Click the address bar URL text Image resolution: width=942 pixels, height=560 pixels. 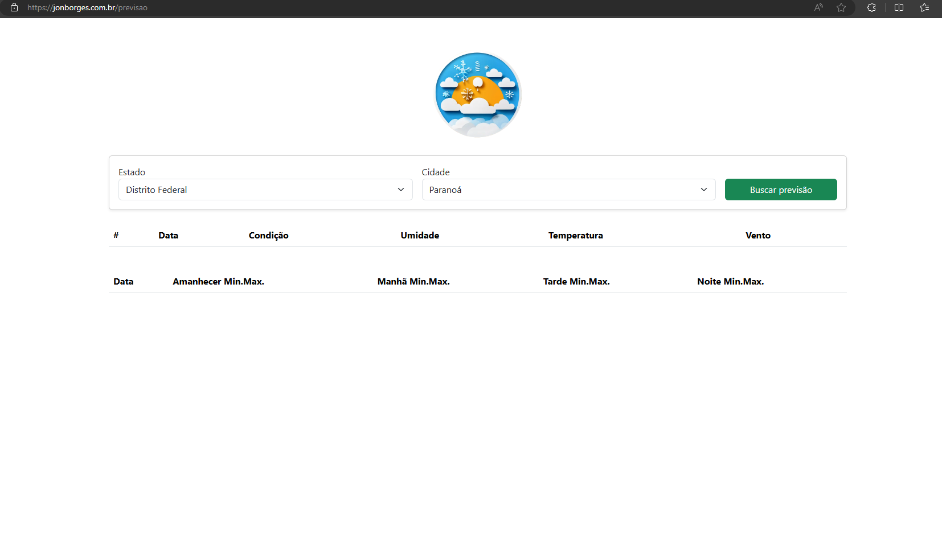coord(87,7)
